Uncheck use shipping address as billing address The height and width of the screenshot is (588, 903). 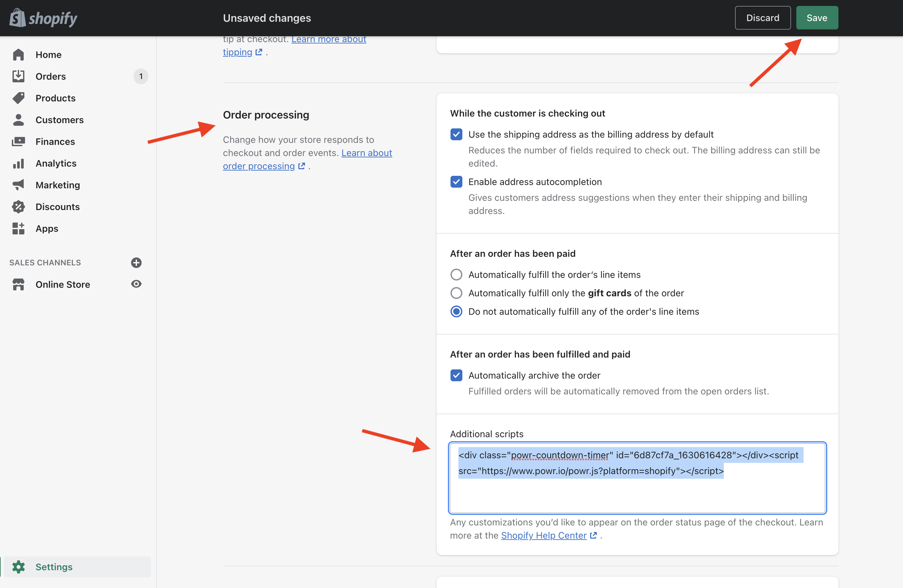pyautogui.click(x=456, y=134)
